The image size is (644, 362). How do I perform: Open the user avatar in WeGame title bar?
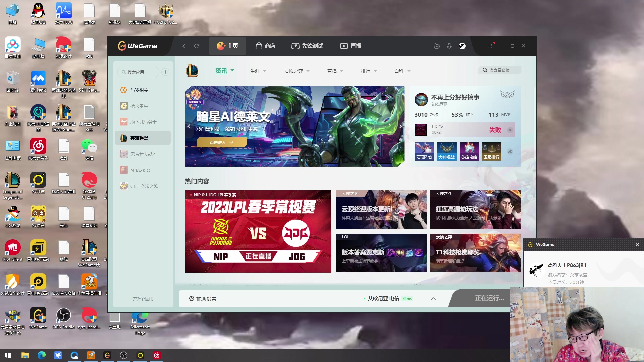pos(462,46)
